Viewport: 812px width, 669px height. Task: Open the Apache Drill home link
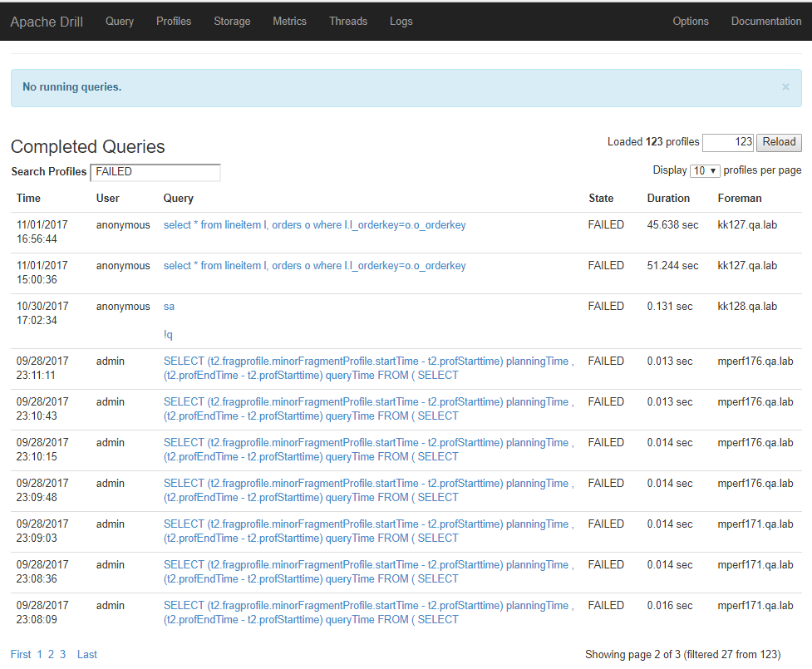coord(47,22)
